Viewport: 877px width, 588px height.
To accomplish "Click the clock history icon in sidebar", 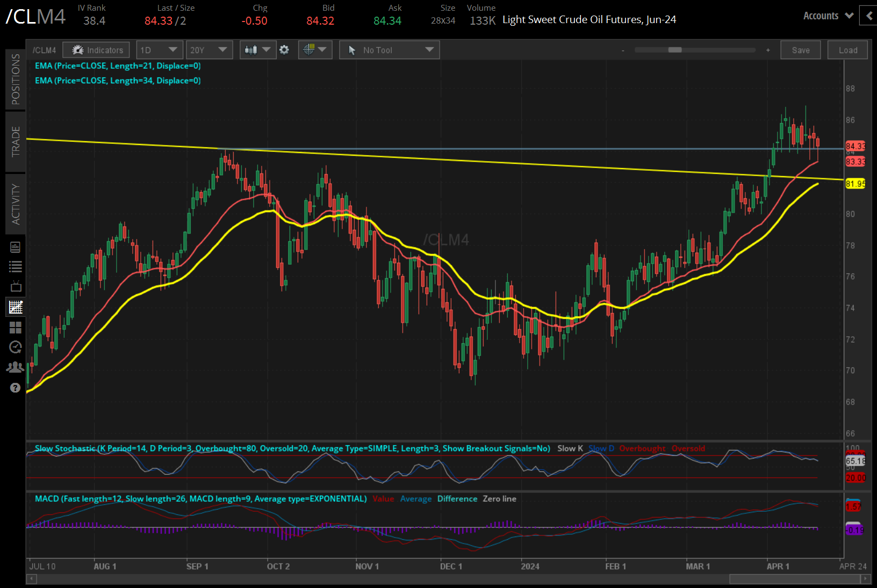I will click(16, 347).
